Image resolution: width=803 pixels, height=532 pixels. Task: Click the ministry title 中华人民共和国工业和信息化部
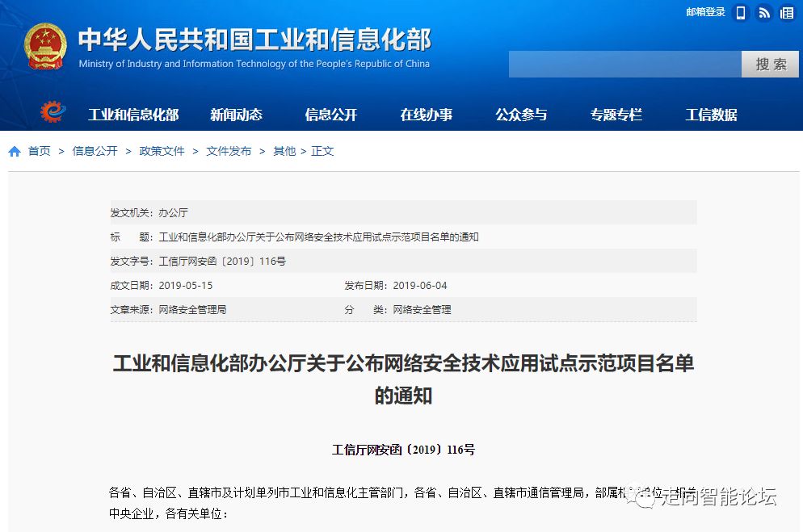click(254, 40)
